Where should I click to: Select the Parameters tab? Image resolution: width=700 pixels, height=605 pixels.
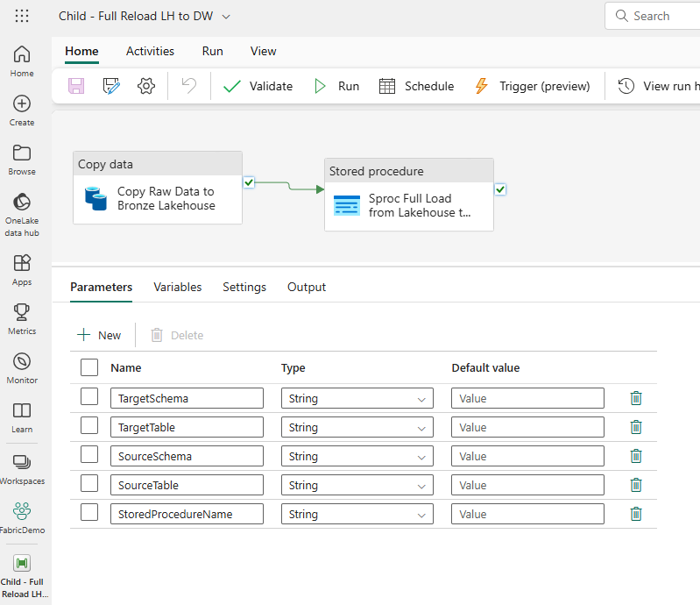(102, 287)
